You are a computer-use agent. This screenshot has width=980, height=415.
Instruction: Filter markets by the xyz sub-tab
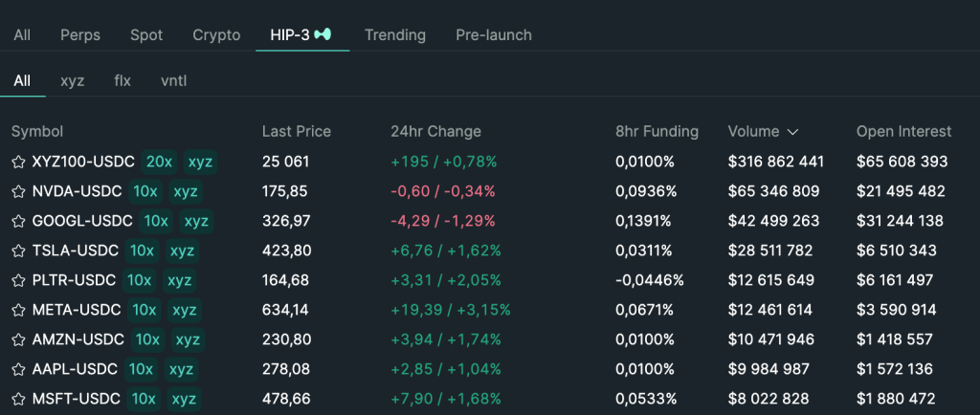click(73, 80)
